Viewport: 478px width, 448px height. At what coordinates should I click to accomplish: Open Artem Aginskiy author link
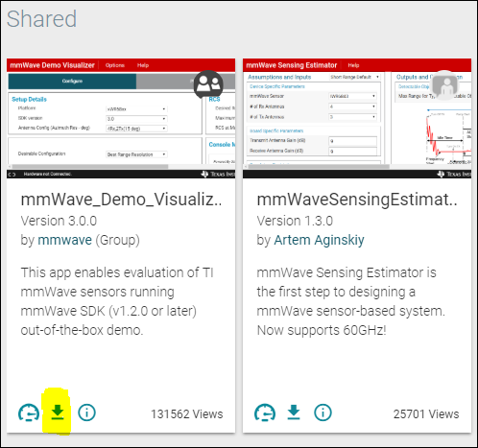(319, 240)
